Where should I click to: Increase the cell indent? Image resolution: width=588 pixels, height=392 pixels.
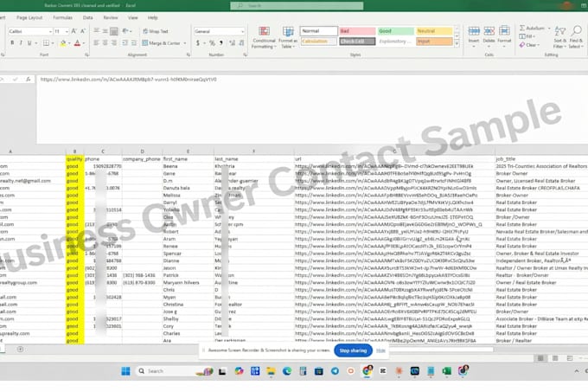click(x=134, y=43)
